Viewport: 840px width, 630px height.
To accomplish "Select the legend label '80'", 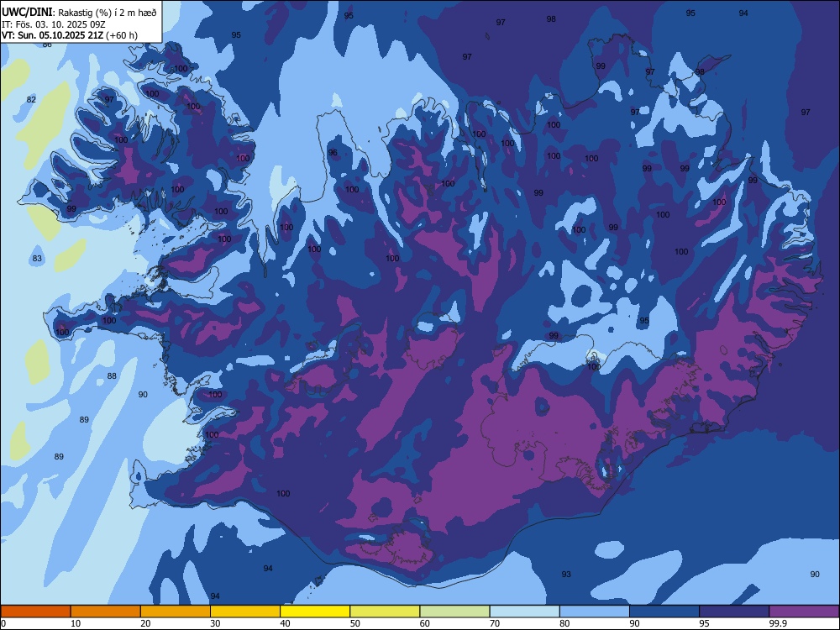I will (564, 623).
